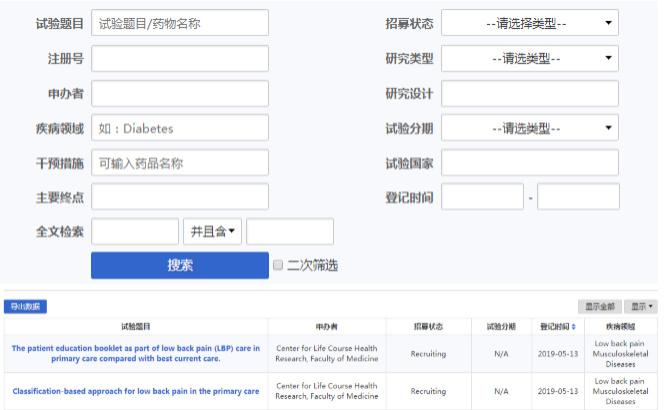Click sponsor cell in the booklet row
This screenshot has width=664, height=410.
click(x=326, y=353)
